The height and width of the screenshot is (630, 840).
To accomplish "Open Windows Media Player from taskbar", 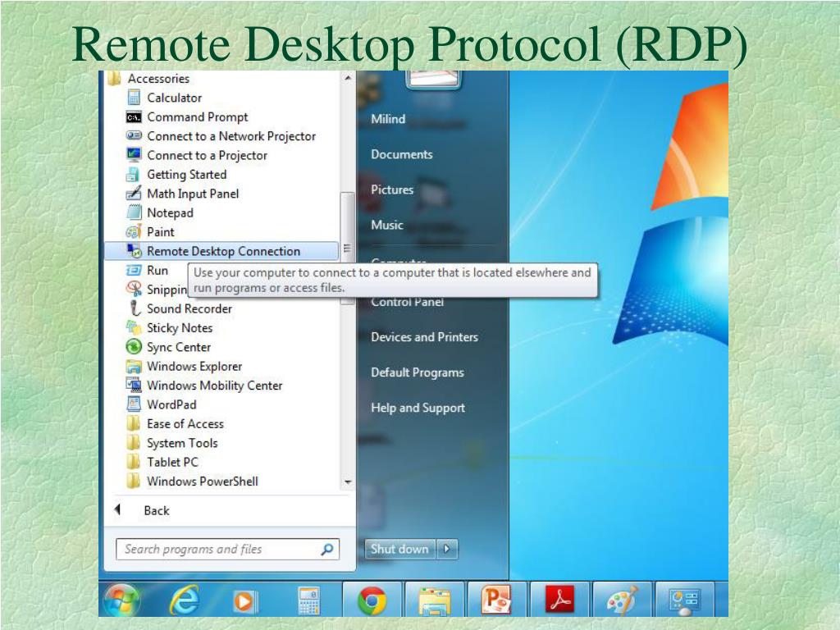I will click(245, 601).
